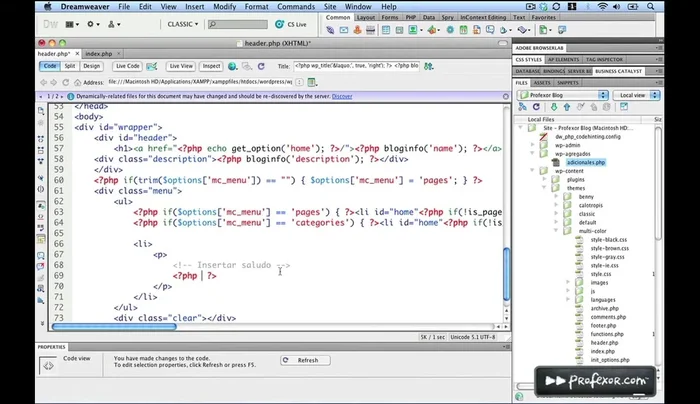
Task: Select adicionales.php in the files tree
Action: [x=584, y=162]
